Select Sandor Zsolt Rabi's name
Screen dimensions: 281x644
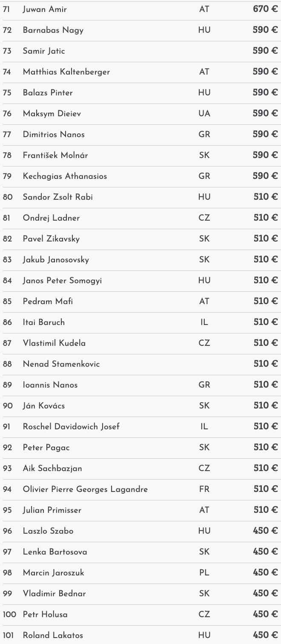[57, 197]
